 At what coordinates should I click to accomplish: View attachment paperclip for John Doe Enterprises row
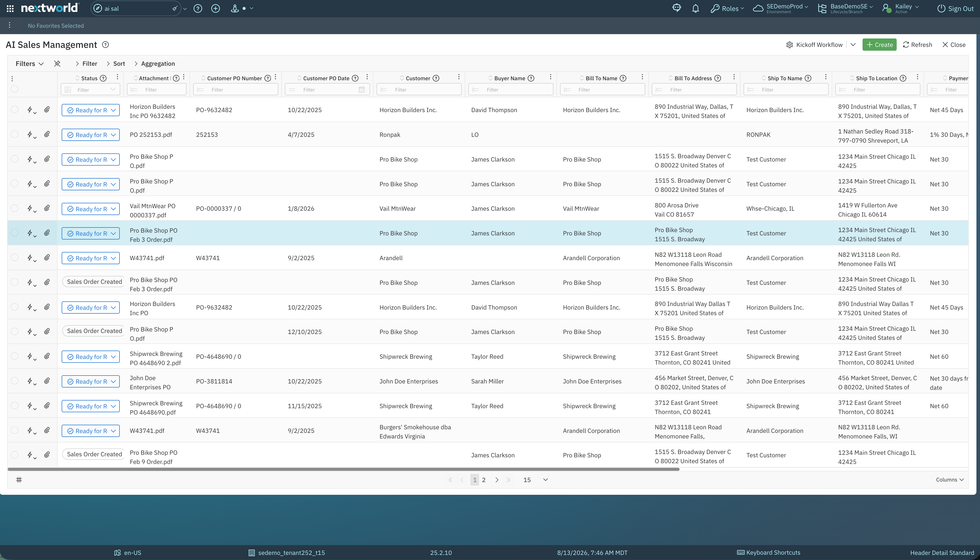(47, 381)
